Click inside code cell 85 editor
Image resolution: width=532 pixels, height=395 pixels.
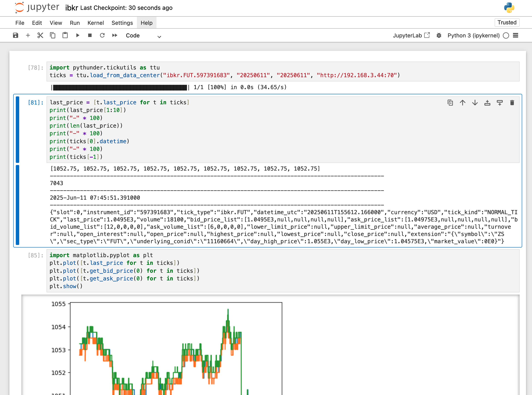click(283, 271)
